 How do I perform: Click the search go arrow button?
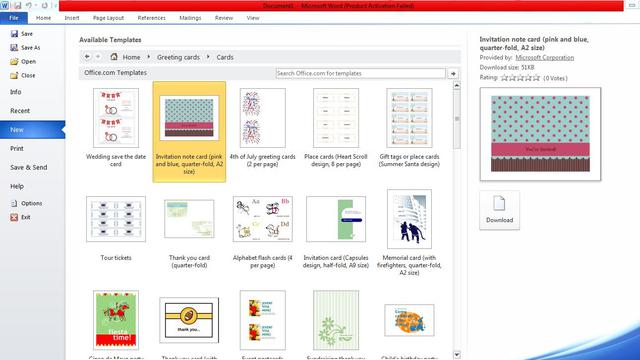coord(453,73)
